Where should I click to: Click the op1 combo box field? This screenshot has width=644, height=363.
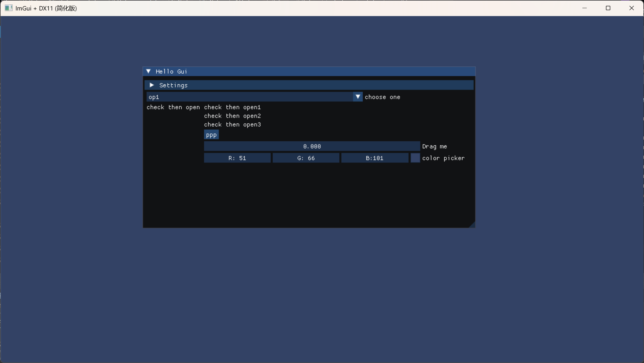(249, 97)
